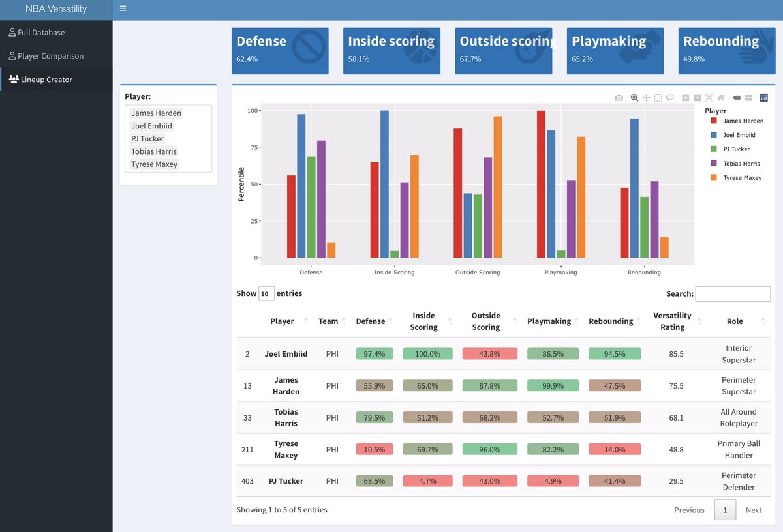
Task: Click the Outside scoring 67.7% card
Action: coord(503,51)
